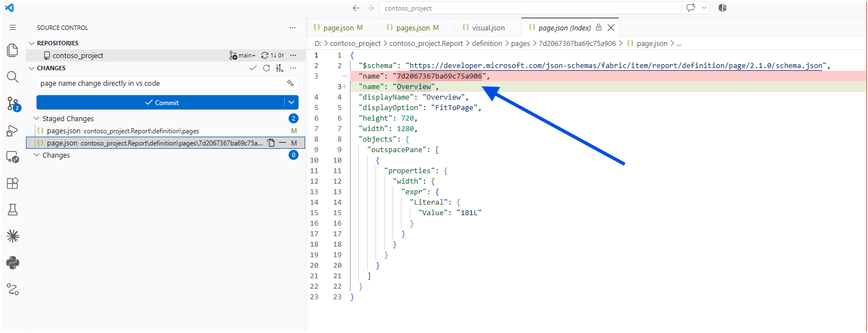Open the asterisk-shaped extension view
The height and width of the screenshot is (333, 868).
13,236
